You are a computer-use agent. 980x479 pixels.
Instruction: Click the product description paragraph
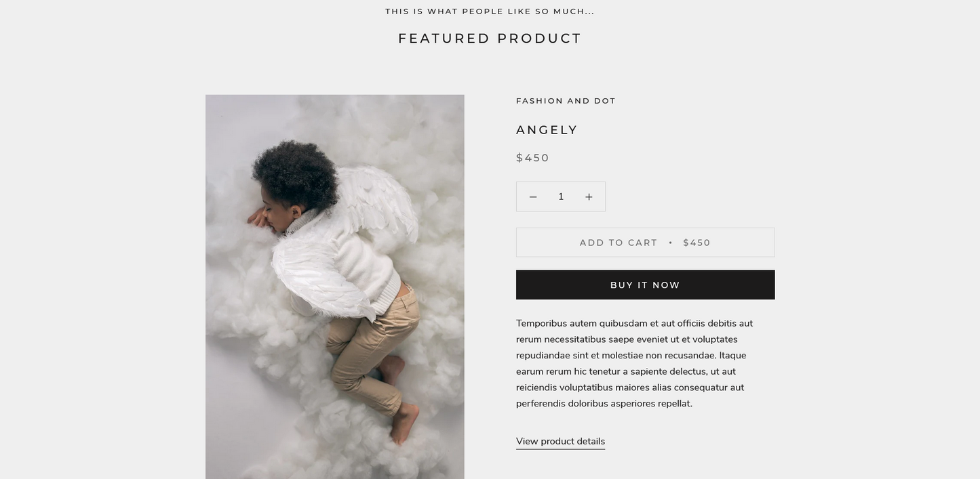635,363
